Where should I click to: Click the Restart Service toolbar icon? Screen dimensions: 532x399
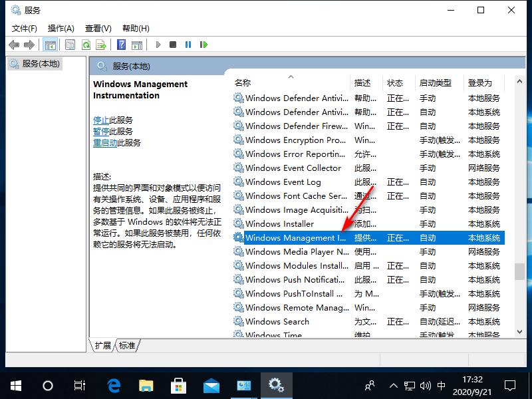(x=204, y=44)
